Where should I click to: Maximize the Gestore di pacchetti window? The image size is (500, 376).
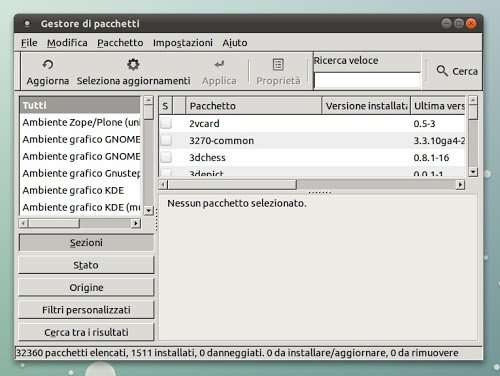459,23
